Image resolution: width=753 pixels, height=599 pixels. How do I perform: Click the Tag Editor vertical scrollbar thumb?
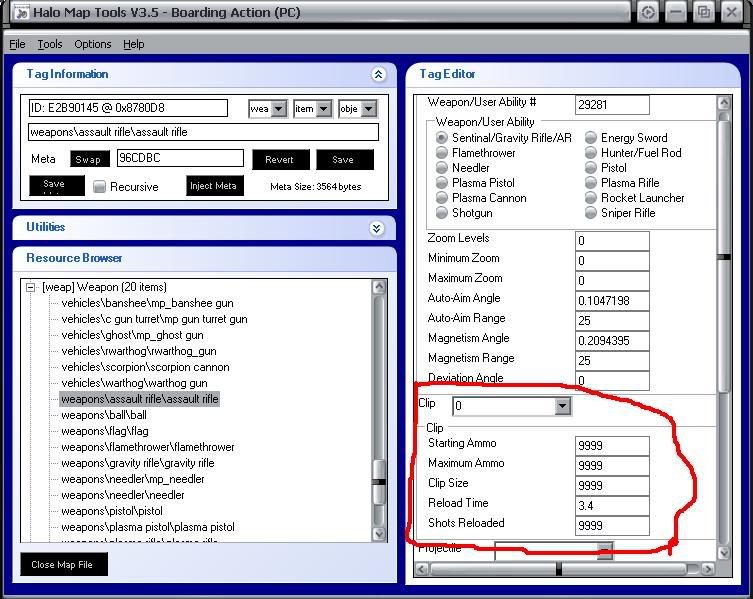[724, 257]
